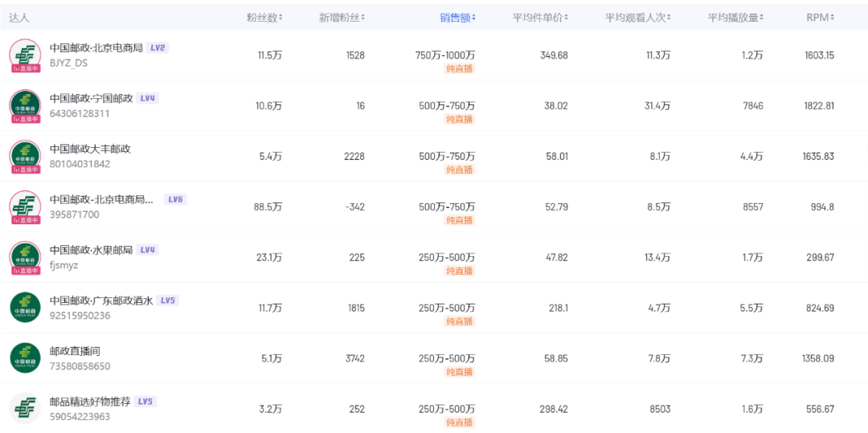Select account ID 92515950236
The image size is (868, 433).
pos(80,316)
